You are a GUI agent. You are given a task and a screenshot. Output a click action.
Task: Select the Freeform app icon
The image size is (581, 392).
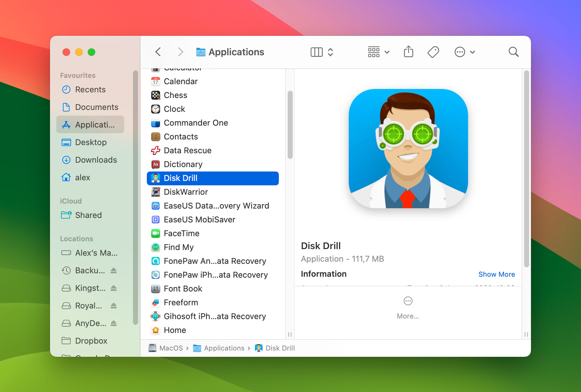tap(156, 302)
